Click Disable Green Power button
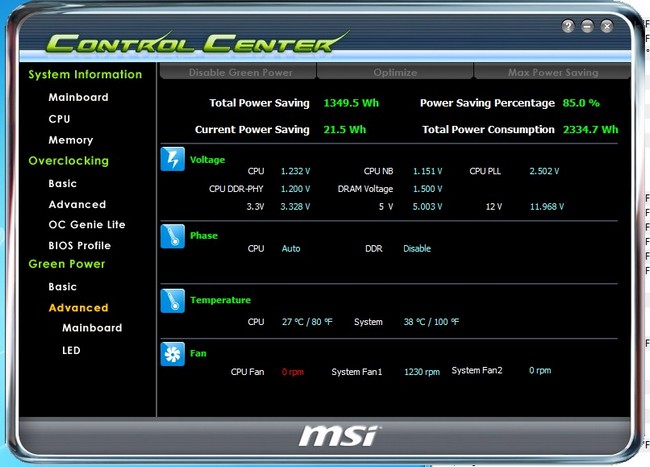Image resolution: width=650 pixels, height=467 pixels. [238, 71]
